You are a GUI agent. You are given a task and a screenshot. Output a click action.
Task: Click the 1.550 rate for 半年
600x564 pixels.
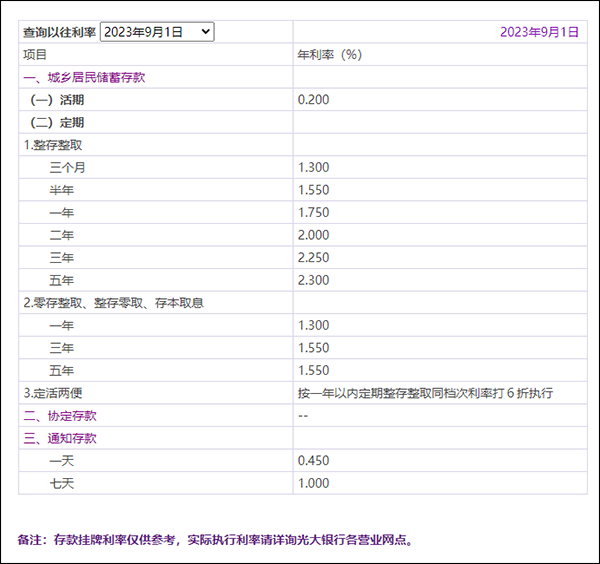point(313,190)
